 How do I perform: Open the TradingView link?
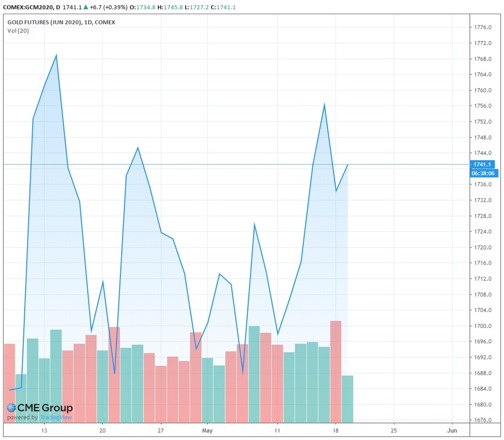(x=56, y=417)
